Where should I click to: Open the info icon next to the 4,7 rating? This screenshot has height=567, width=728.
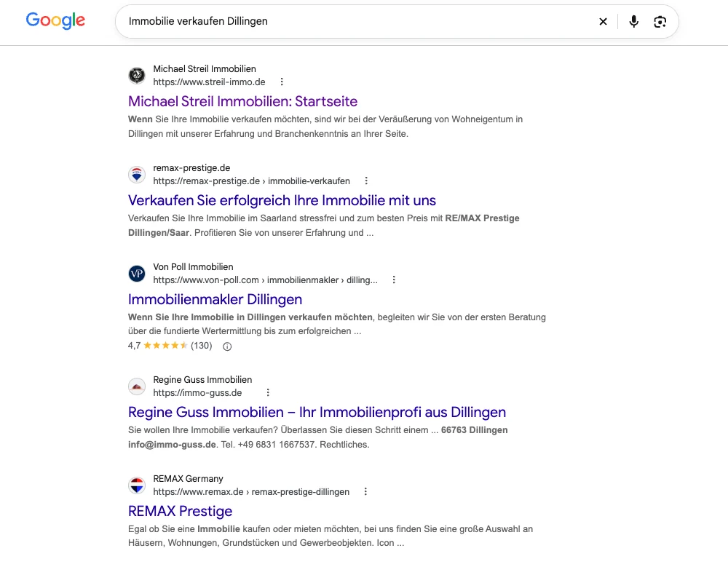coord(227,346)
